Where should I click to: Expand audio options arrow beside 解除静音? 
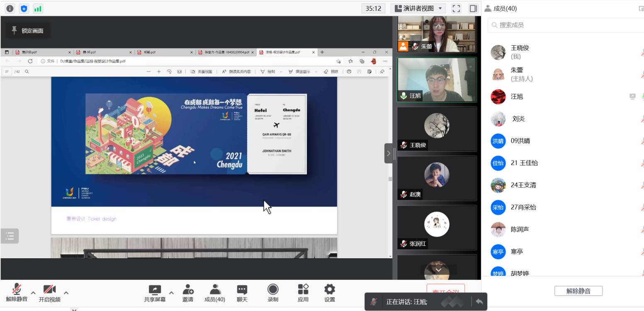tap(33, 292)
